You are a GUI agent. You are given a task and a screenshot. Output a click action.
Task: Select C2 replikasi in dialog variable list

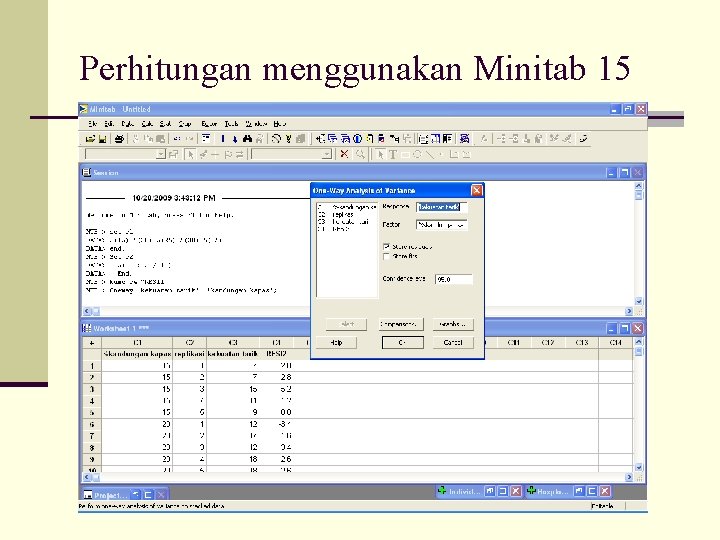pos(347,214)
